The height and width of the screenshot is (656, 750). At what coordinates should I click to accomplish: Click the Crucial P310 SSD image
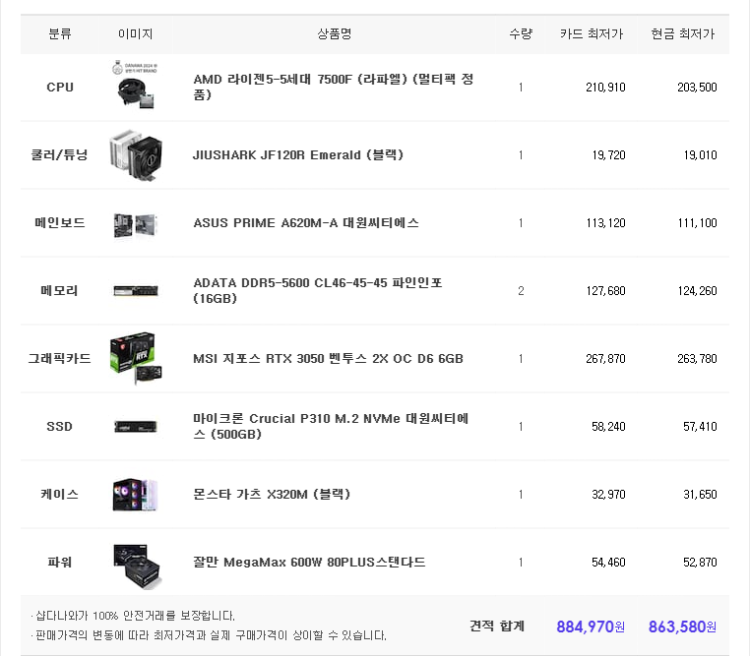click(x=135, y=426)
